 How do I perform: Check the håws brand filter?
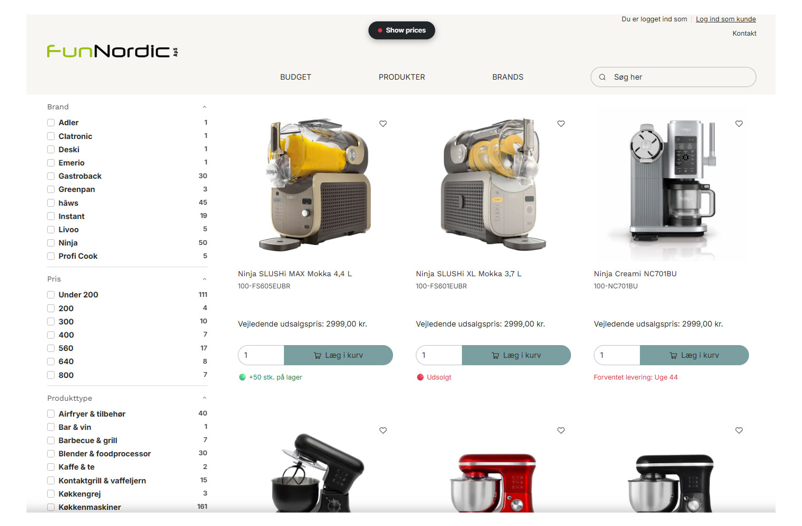click(51, 203)
